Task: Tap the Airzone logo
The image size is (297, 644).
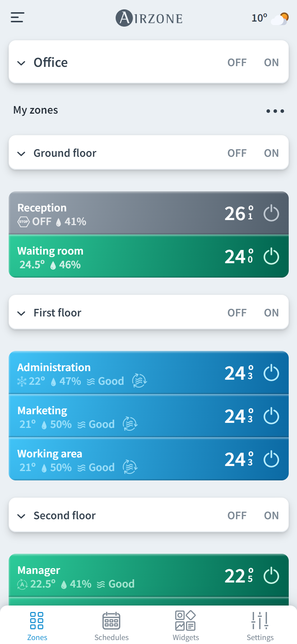Action: [149, 18]
